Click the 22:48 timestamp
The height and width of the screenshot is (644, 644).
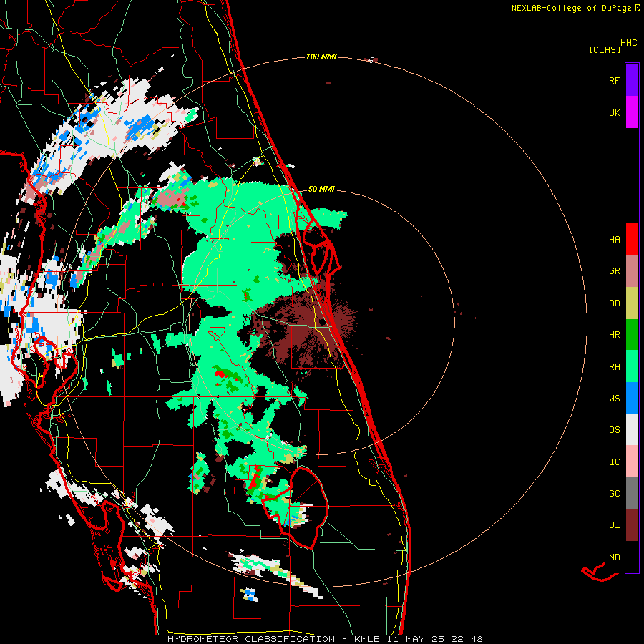(466, 639)
